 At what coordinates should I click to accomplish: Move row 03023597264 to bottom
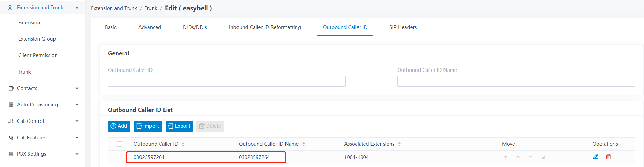click(x=543, y=157)
